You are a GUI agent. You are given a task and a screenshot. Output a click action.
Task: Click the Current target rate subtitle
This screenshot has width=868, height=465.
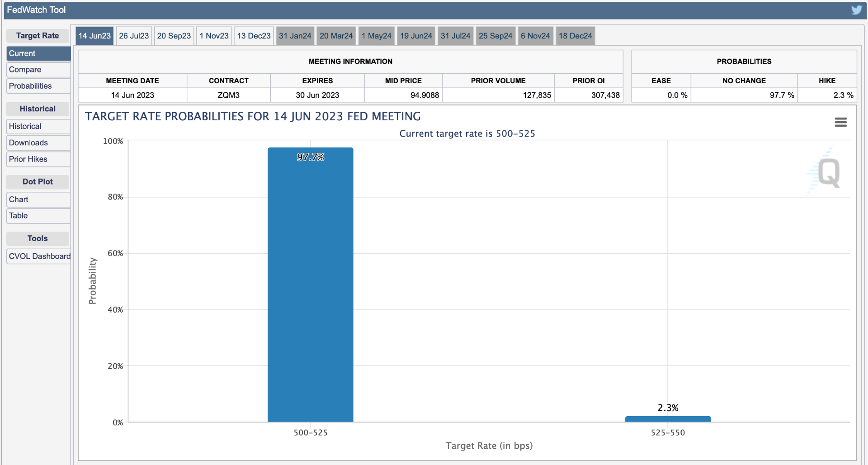467,133
